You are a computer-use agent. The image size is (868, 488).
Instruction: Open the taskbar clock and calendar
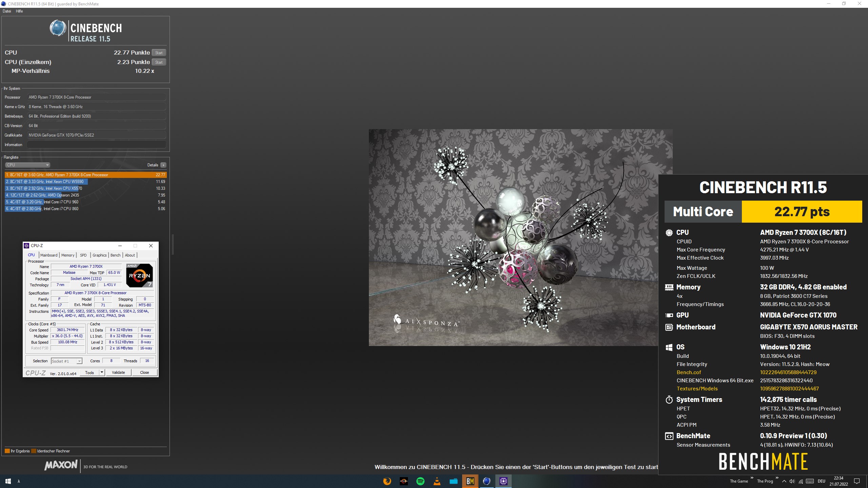pyautogui.click(x=839, y=481)
